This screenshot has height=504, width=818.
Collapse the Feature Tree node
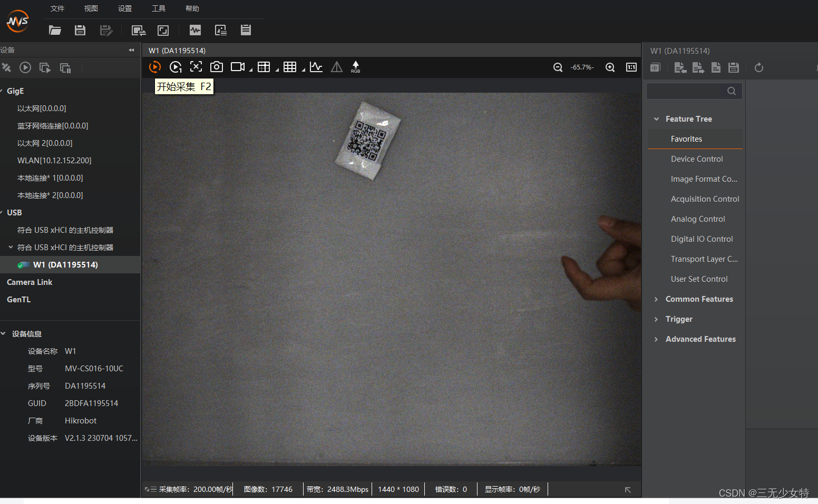[656, 119]
